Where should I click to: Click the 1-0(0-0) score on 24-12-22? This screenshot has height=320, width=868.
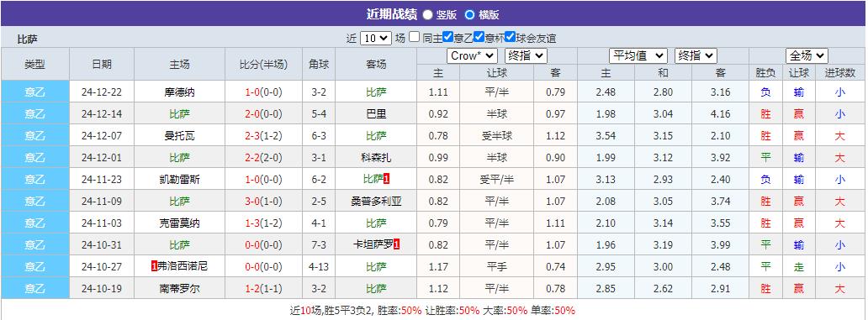point(263,92)
